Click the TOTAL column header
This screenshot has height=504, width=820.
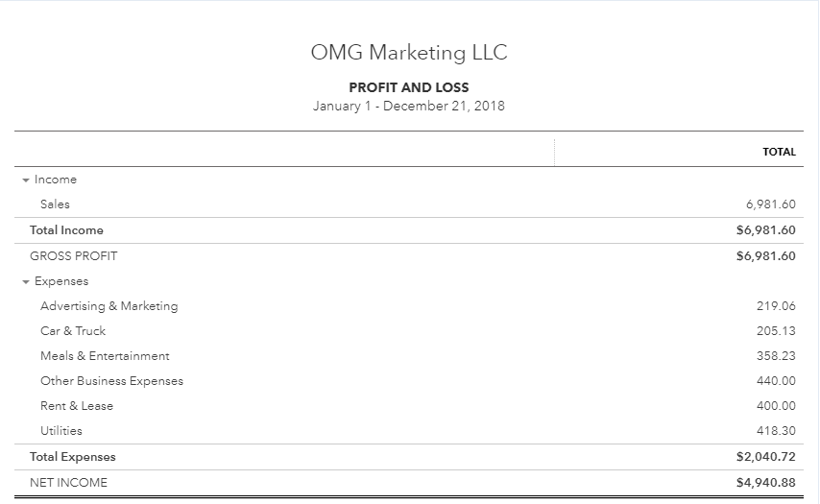(779, 152)
